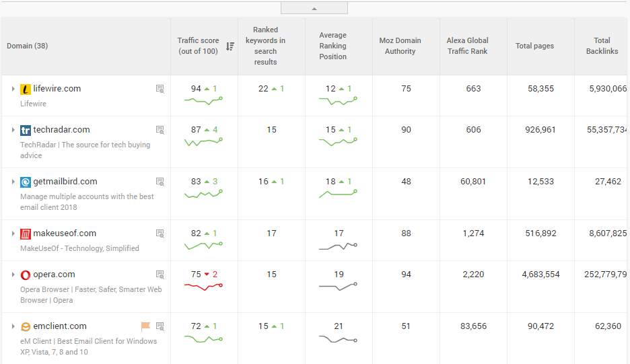630x364 pixels.
Task: Sort by Alexa Global Traffic Rank header
Action: point(467,46)
